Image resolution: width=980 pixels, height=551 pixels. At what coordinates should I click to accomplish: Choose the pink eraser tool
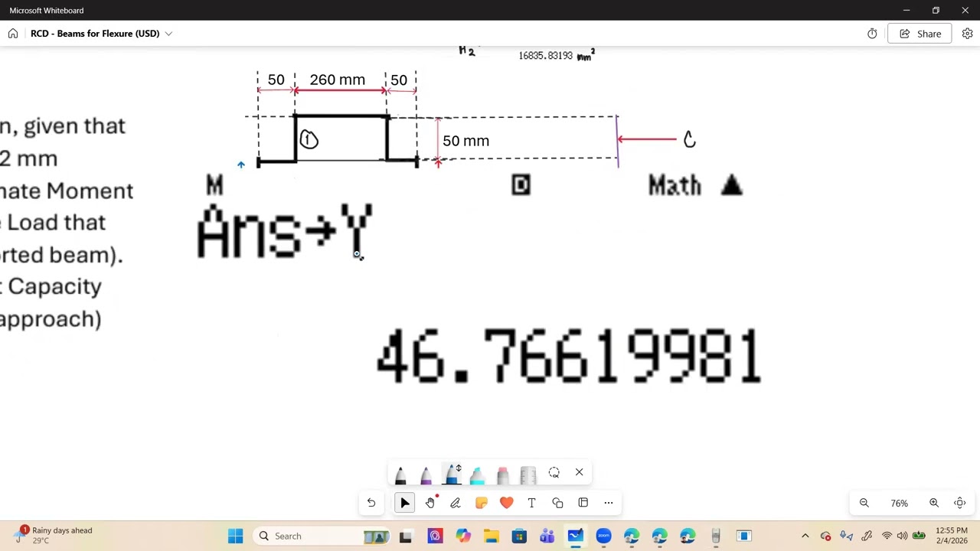point(502,475)
